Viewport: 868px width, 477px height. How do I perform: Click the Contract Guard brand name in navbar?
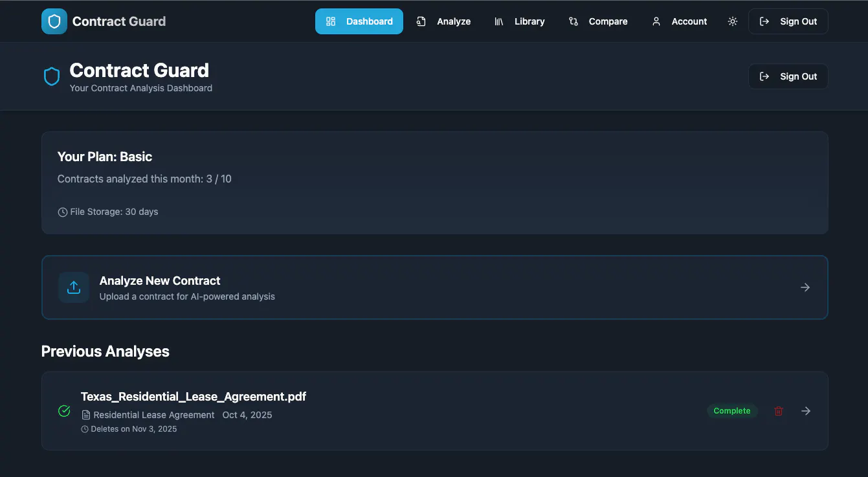coord(119,21)
